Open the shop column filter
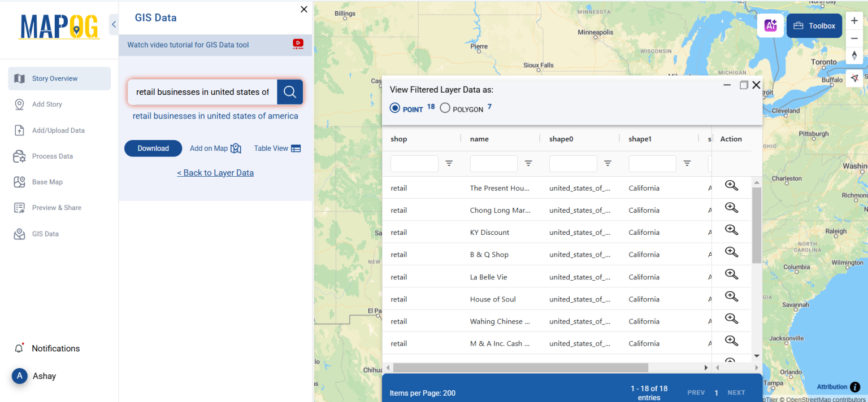This screenshot has width=868, height=402. [x=449, y=163]
